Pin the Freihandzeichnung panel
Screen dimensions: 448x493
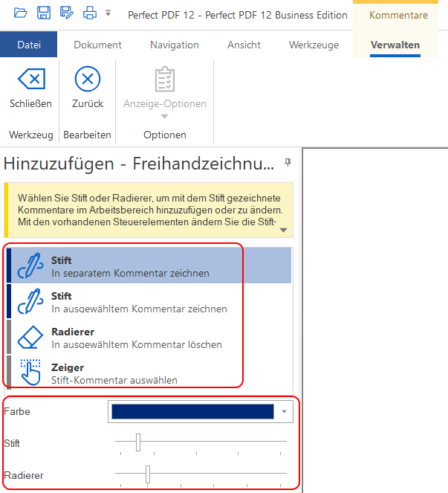[288, 163]
